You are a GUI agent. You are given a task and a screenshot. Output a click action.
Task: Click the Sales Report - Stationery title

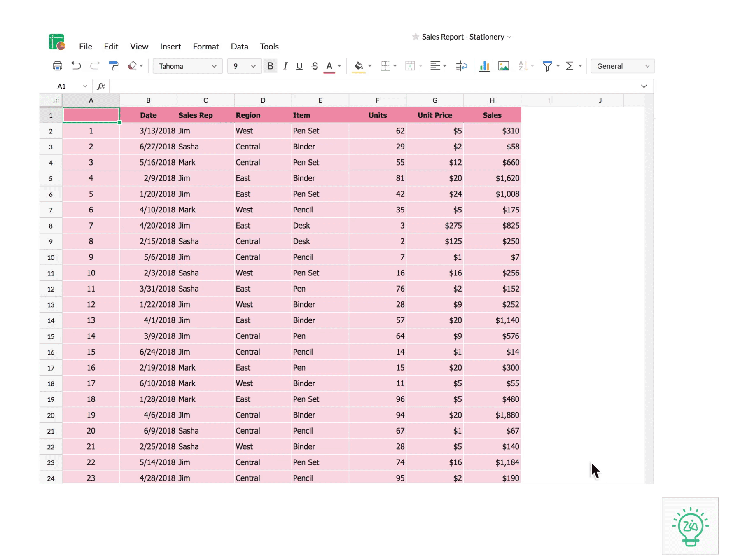tap(463, 37)
